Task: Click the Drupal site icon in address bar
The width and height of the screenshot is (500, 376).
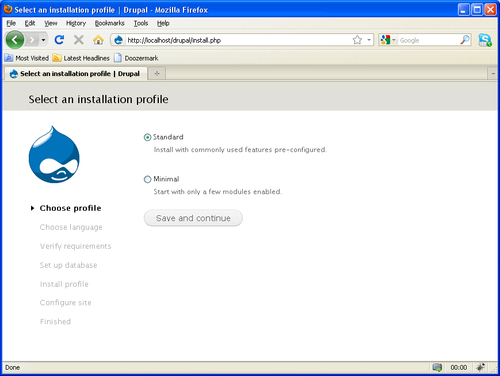Action: [x=118, y=40]
